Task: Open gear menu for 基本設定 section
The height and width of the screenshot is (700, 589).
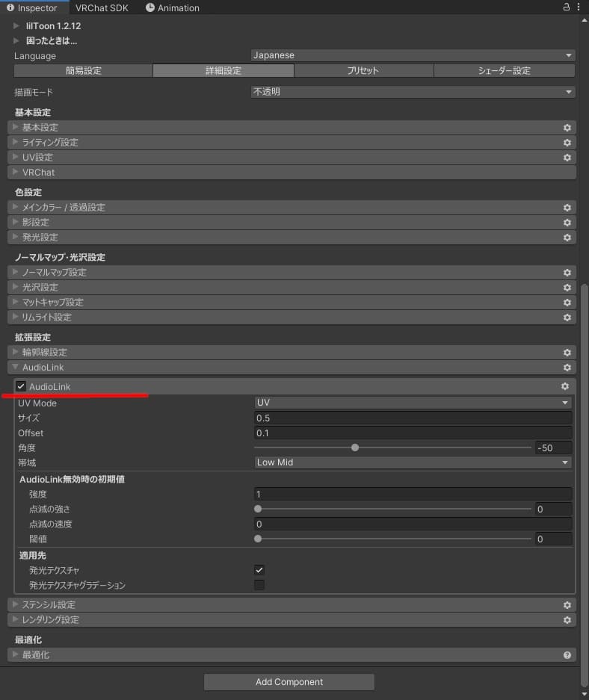Action: [x=567, y=128]
